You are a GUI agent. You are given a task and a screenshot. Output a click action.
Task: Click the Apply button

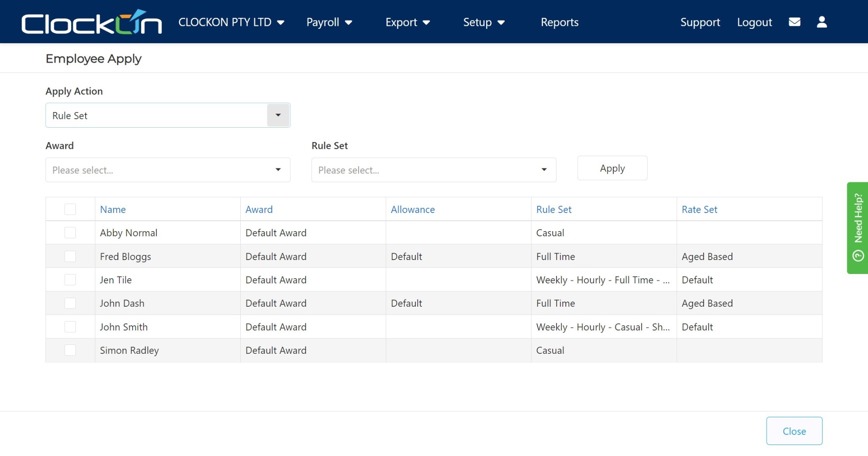point(612,168)
